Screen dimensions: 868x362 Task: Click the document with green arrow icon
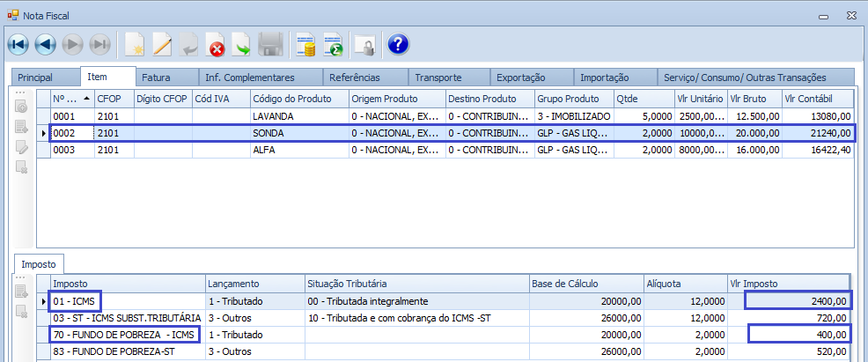pos(241,44)
